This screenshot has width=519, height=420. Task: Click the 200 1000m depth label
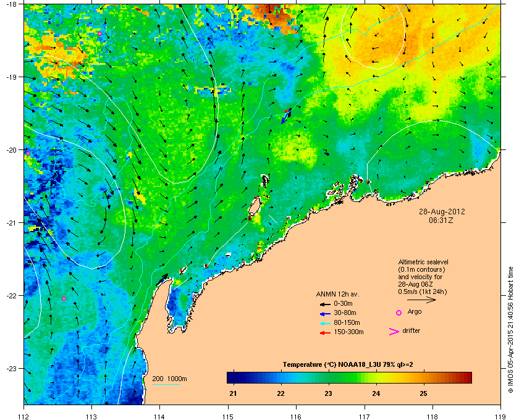click(x=169, y=379)
